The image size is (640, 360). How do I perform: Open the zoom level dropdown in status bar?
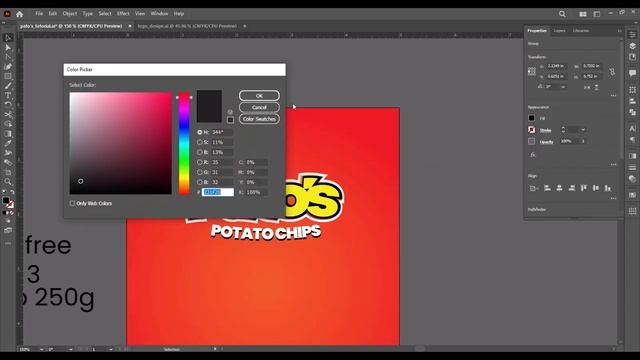42,349
